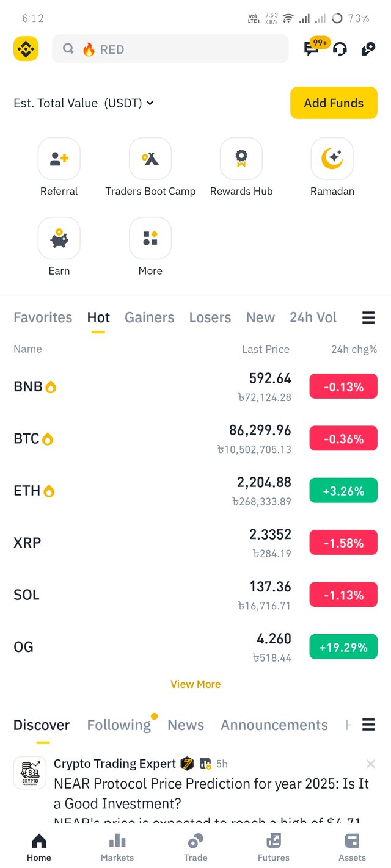Go to Futures in bottom navigation

click(x=274, y=848)
